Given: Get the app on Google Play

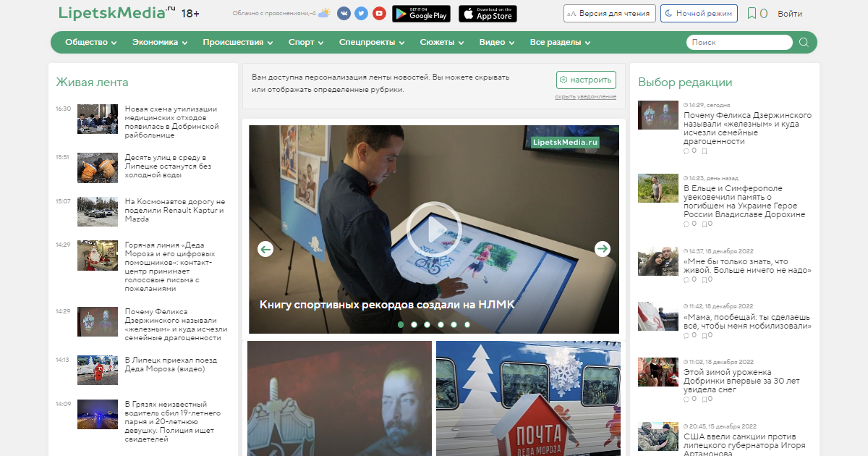Looking at the screenshot, I should pyautogui.click(x=421, y=14).
